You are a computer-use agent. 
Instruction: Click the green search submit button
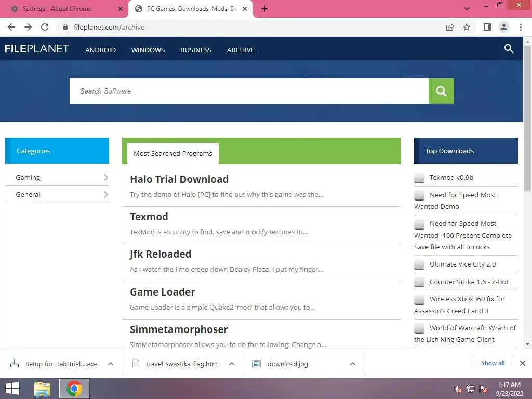click(441, 91)
